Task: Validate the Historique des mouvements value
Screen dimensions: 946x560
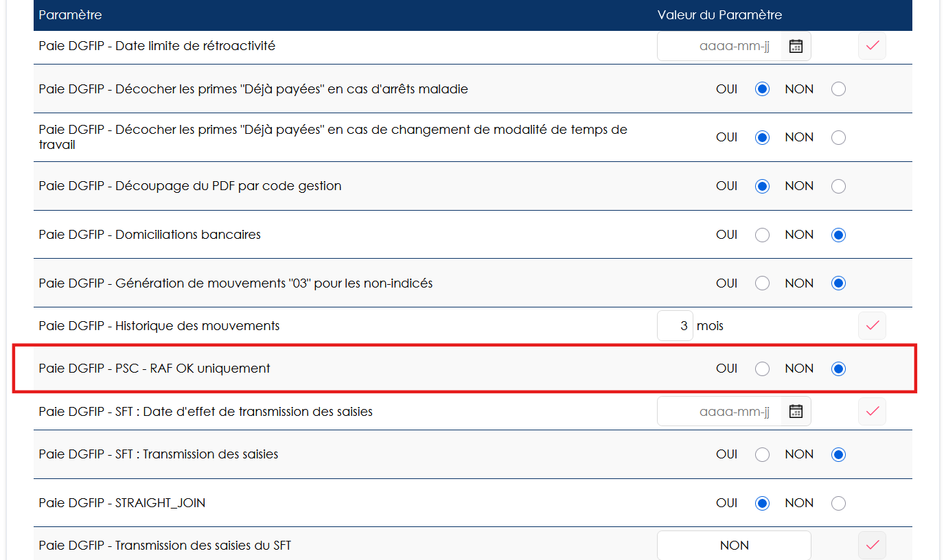Action: (x=872, y=325)
